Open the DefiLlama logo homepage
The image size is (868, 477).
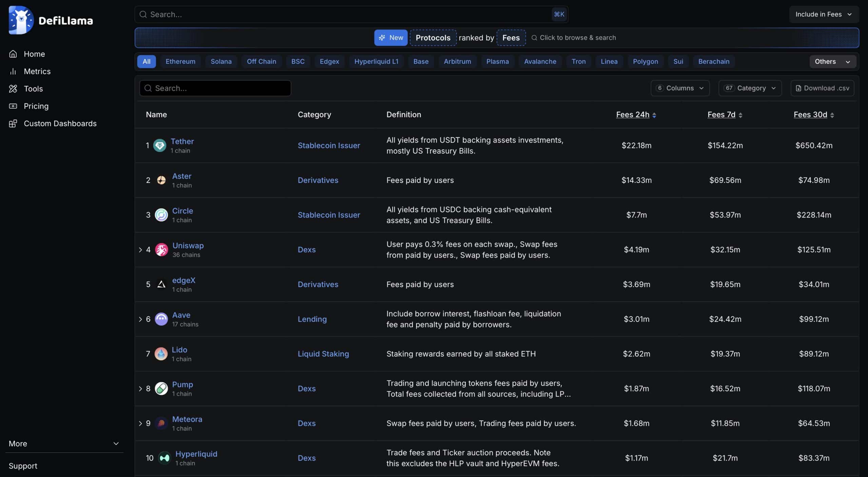[x=51, y=20]
